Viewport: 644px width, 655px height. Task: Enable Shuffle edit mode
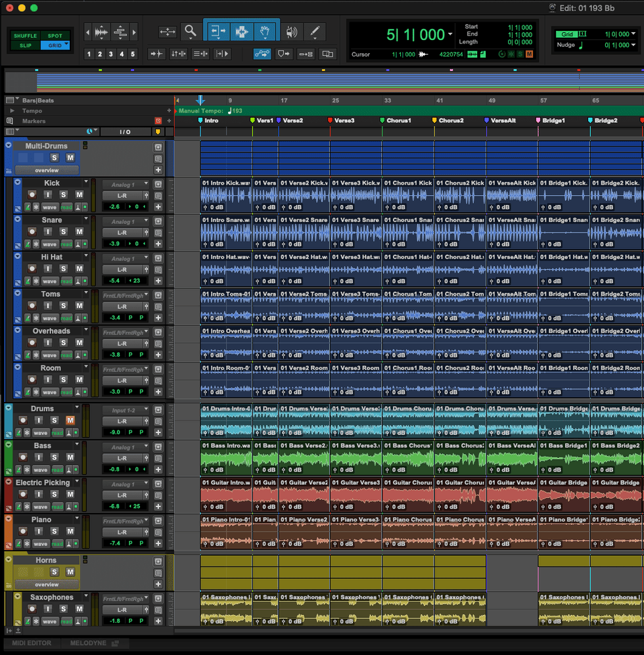coord(25,36)
